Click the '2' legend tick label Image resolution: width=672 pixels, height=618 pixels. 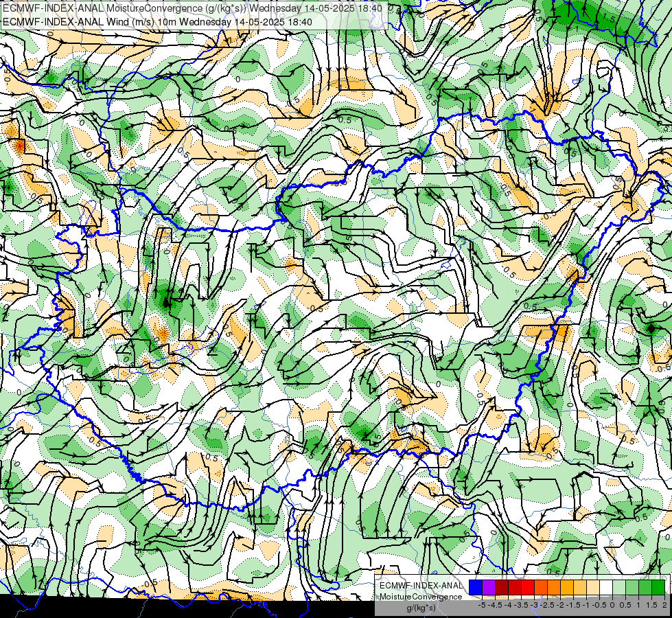tap(664, 605)
